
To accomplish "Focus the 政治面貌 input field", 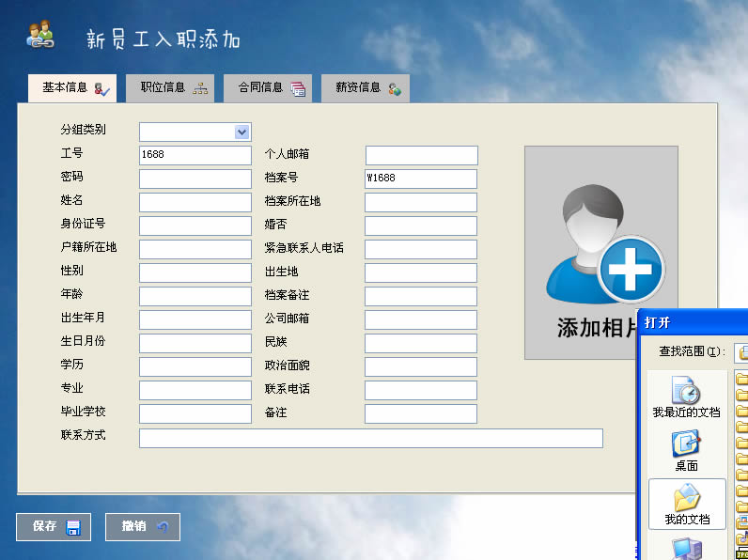I will [421, 366].
